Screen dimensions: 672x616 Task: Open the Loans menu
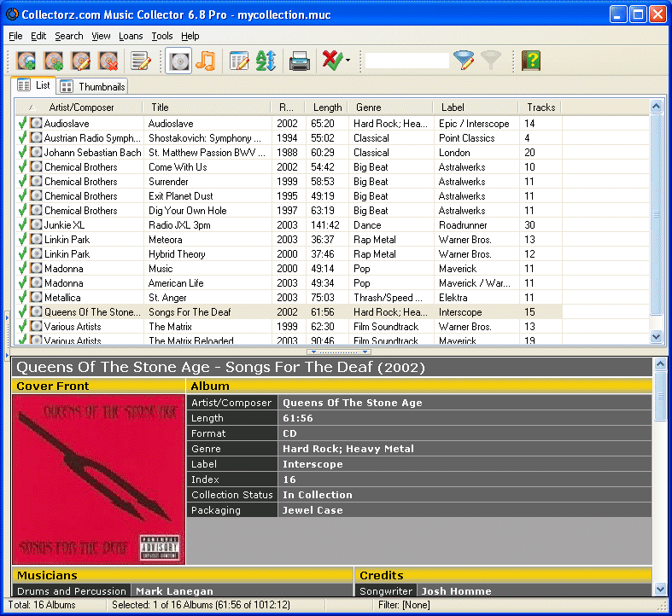[x=131, y=36]
